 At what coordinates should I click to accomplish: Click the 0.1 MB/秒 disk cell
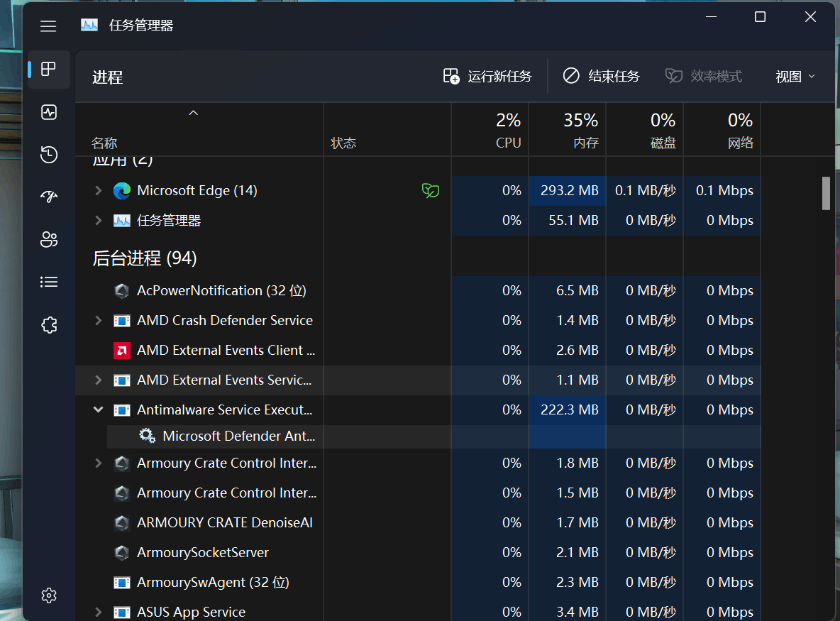[x=644, y=190]
